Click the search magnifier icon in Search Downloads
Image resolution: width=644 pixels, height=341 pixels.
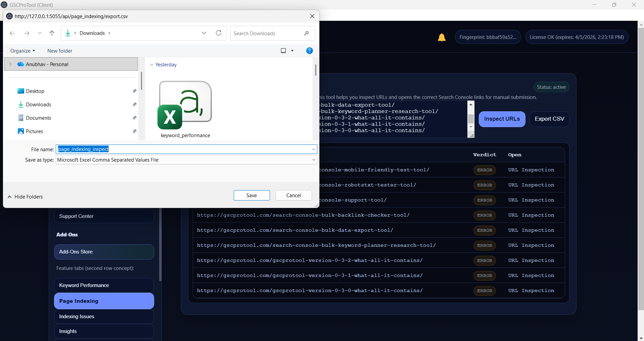coord(306,33)
